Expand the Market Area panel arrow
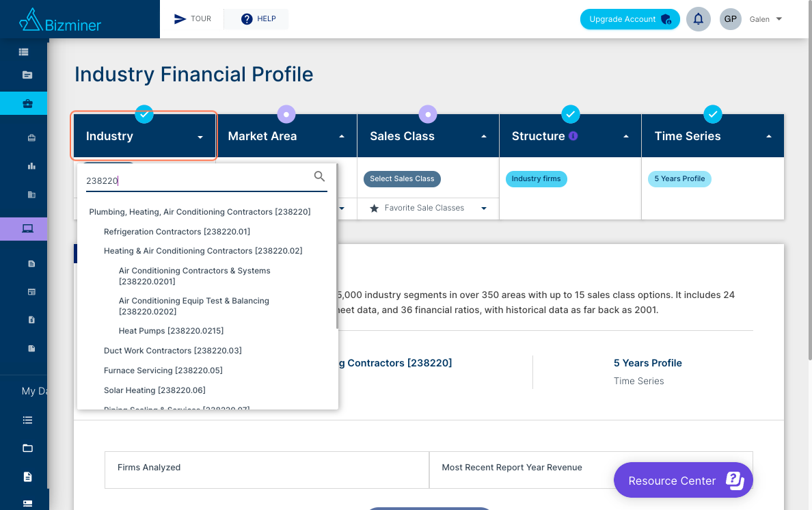 coord(342,136)
